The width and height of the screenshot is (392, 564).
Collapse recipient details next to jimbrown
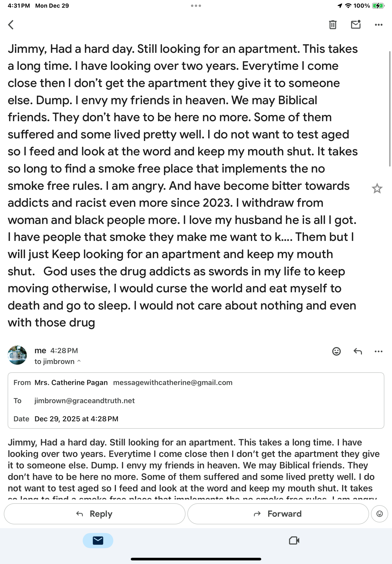[79, 361]
